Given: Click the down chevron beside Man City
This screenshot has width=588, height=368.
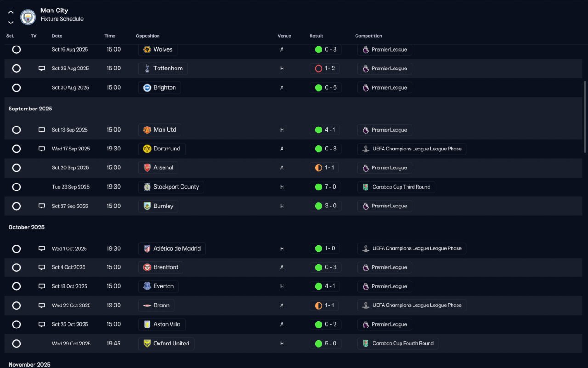Looking at the screenshot, I should click(x=11, y=23).
